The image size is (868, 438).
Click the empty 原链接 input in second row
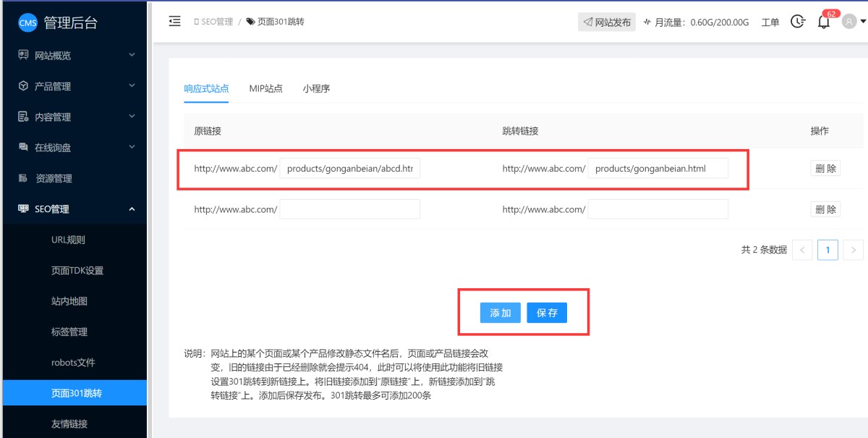pyautogui.click(x=349, y=209)
